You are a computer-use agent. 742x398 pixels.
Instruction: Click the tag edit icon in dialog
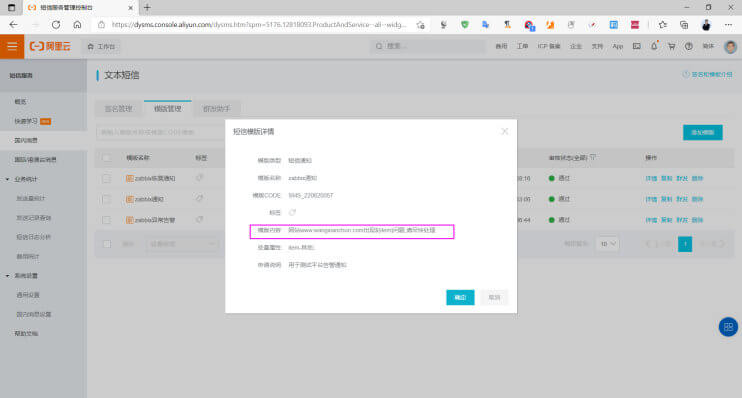coord(292,212)
